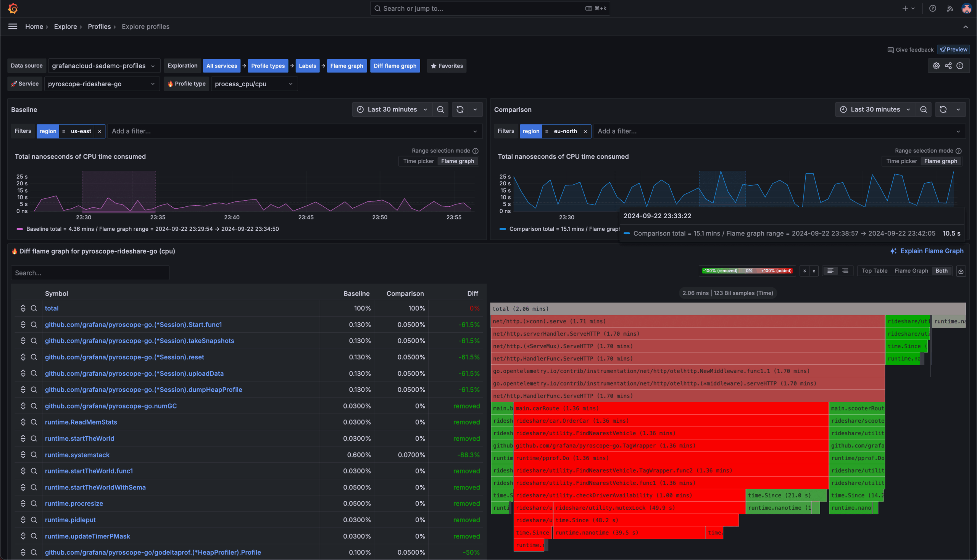Open the Profile type process_cpu/cpu dropdown
The width and height of the screenshot is (977, 560).
(x=254, y=84)
